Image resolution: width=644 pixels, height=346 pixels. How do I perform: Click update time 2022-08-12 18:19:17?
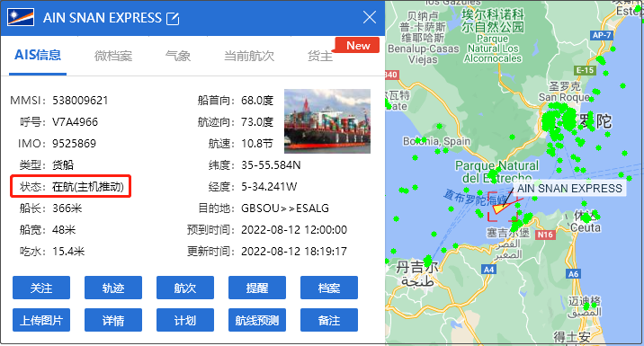click(x=294, y=252)
